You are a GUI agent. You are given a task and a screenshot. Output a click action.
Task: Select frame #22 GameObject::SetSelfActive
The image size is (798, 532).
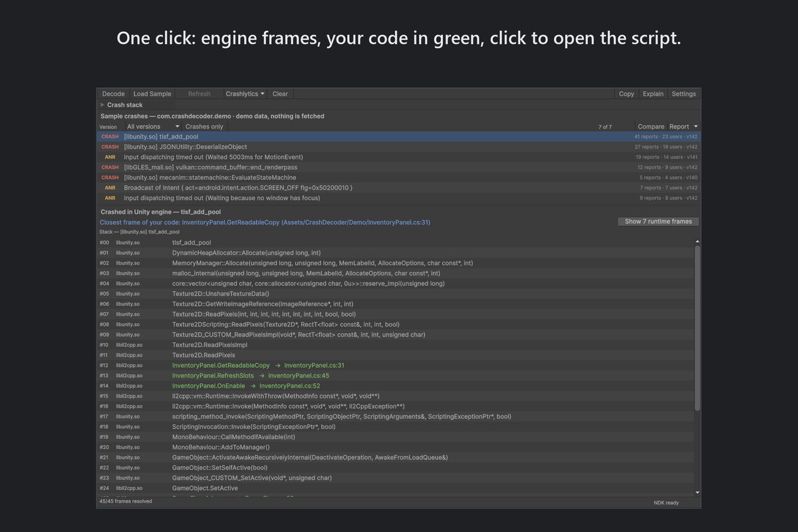396,467
